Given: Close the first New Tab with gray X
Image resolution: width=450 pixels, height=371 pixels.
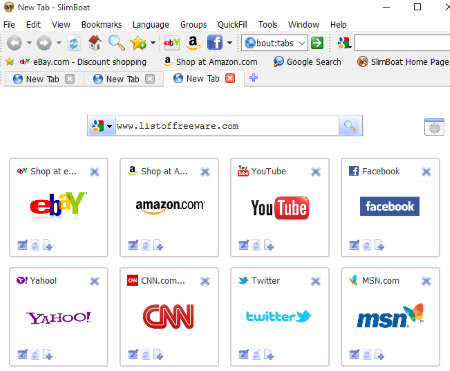Looking at the screenshot, I should (70, 79).
